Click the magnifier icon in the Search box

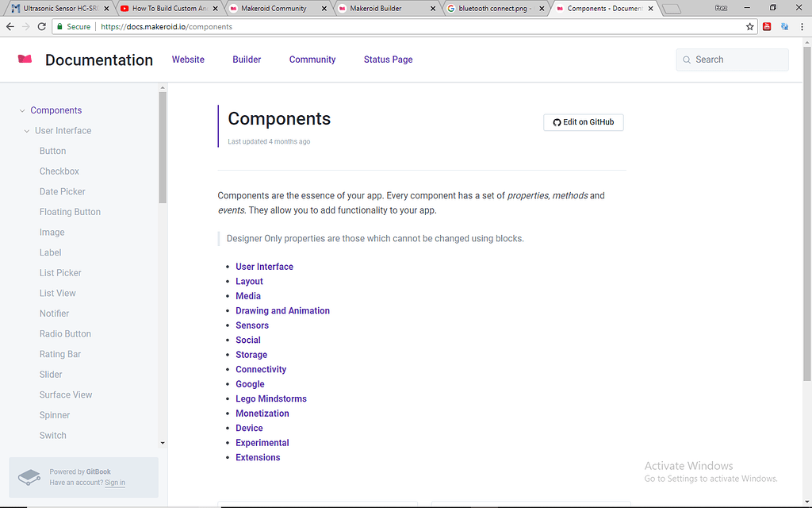687,60
